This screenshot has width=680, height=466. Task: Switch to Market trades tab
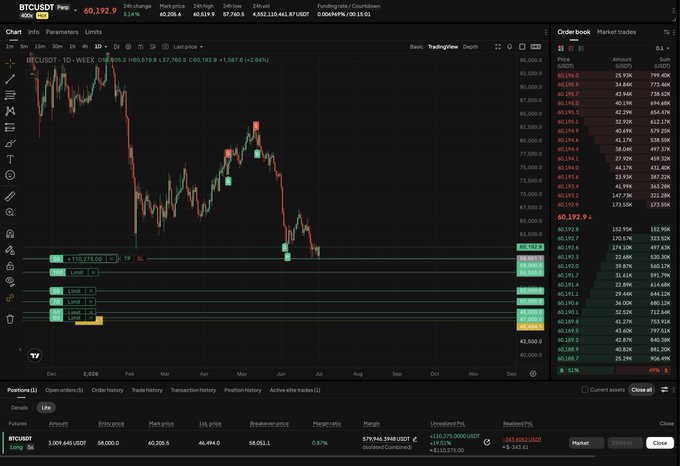coord(616,32)
